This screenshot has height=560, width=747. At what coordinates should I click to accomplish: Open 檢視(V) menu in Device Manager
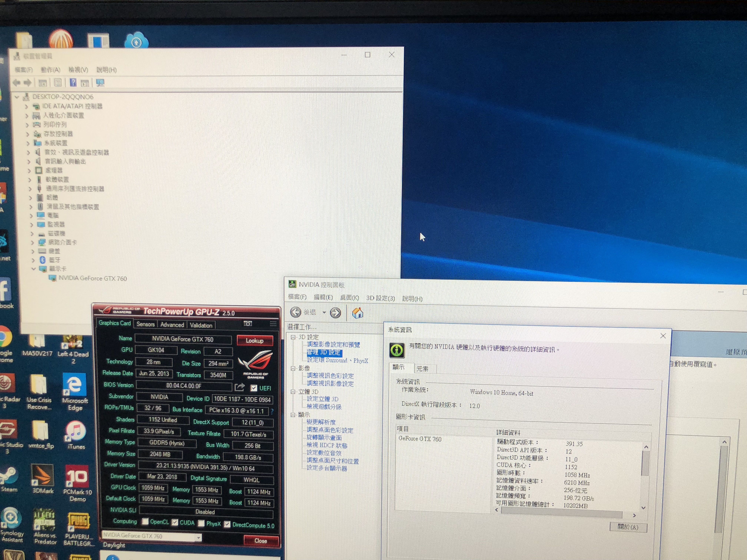[78, 69]
